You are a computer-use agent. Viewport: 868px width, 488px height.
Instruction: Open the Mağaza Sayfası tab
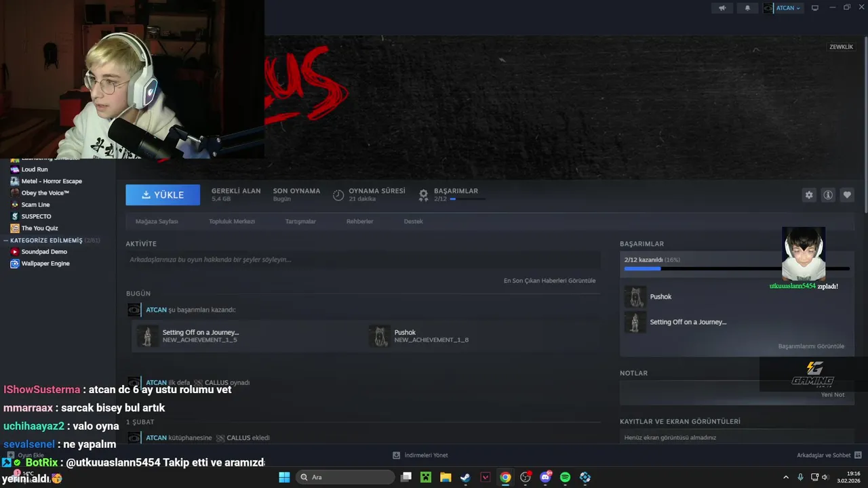coord(157,222)
